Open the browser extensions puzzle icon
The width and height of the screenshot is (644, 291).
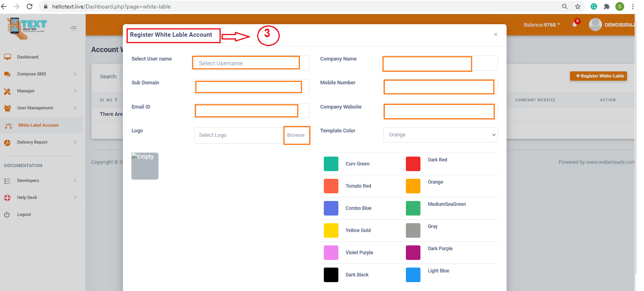[606, 6]
